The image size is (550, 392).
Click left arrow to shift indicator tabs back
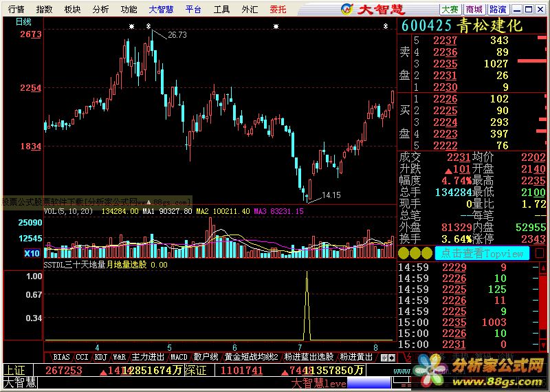pyautogui.click(x=384, y=358)
